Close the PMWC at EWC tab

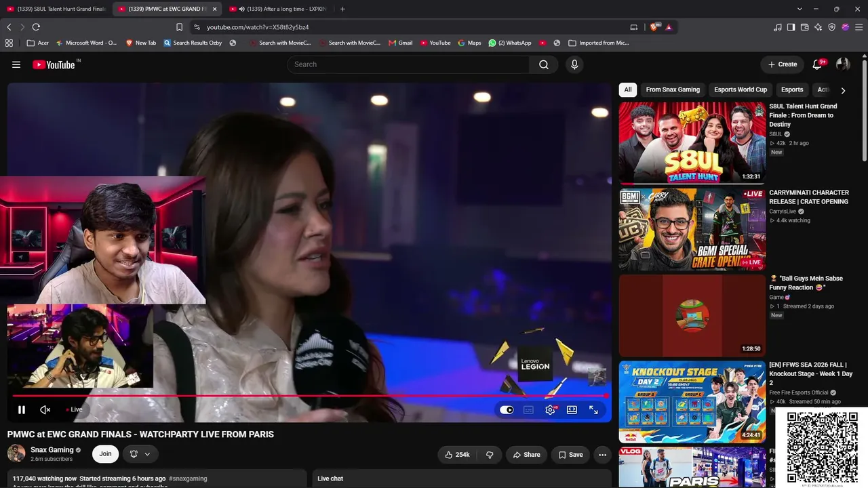pyautogui.click(x=214, y=9)
